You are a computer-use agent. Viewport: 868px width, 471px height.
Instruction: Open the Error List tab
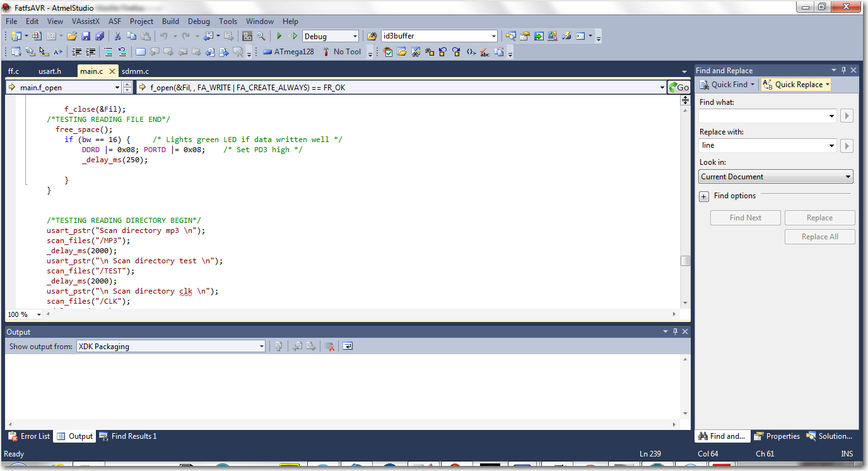coord(29,436)
